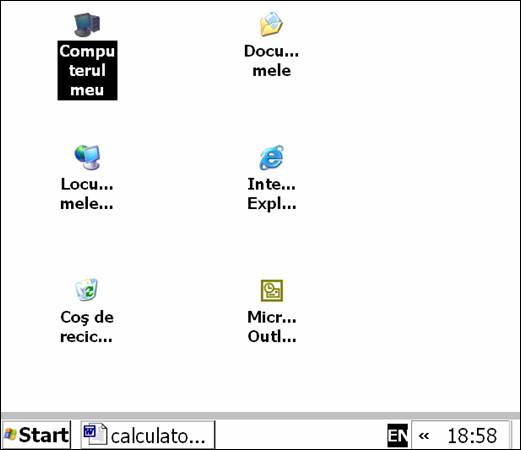
Task: Select the Coș de reciclare bin icon
Action: pos(87,290)
